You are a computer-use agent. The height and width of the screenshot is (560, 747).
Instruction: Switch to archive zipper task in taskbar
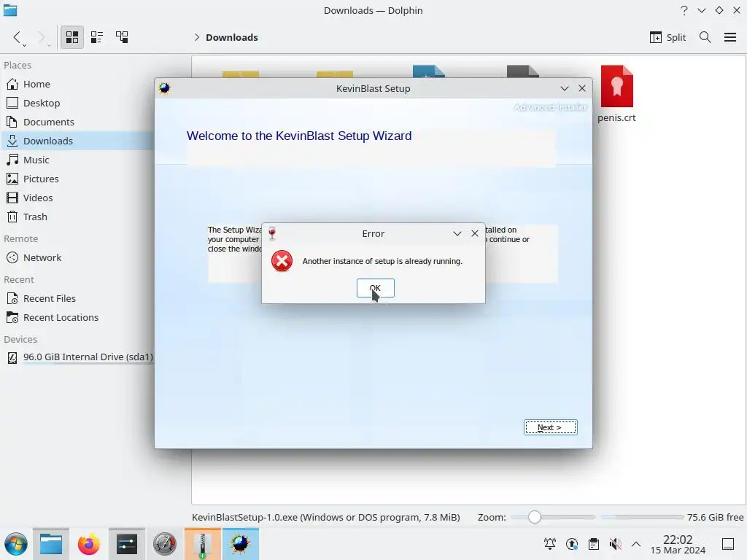tap(203, 544)
